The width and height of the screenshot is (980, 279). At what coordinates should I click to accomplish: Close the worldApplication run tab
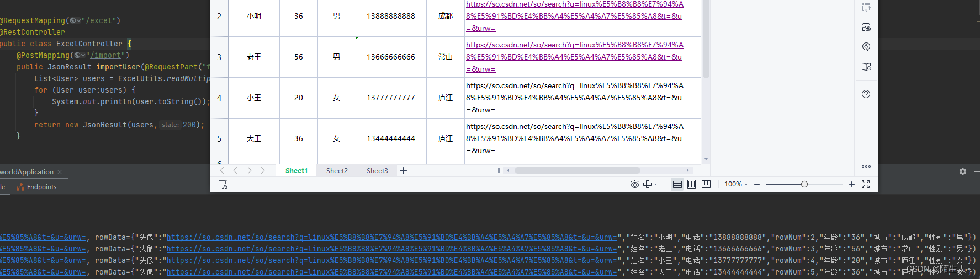(60, 172)
